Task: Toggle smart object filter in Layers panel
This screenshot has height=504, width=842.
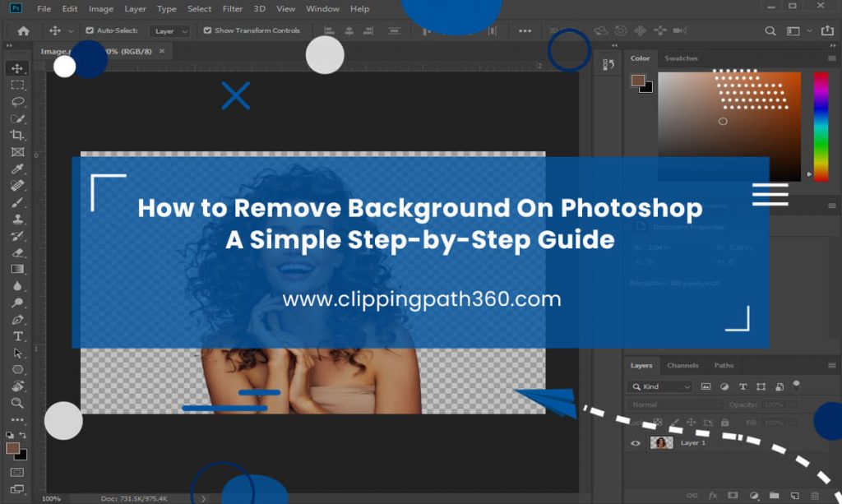Action: 780,386
